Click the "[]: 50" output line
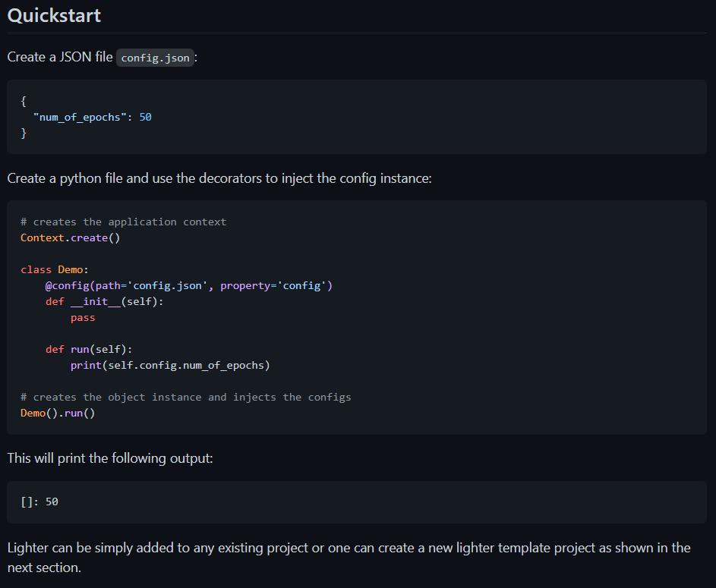716x588 pixels. (39, 502)
